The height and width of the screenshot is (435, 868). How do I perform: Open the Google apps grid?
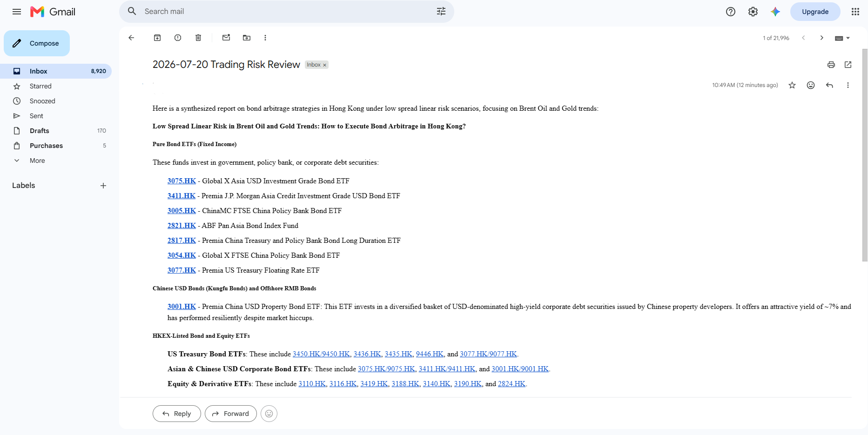click(x=855, y=12)
